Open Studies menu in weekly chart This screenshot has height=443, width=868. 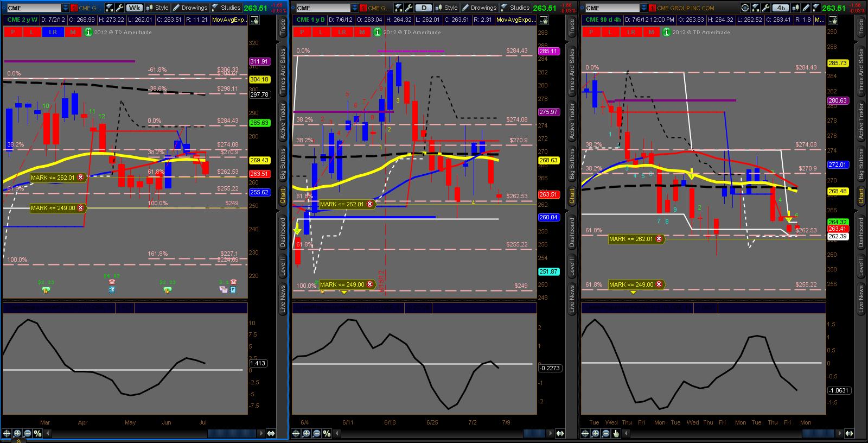tap(226, 8)
